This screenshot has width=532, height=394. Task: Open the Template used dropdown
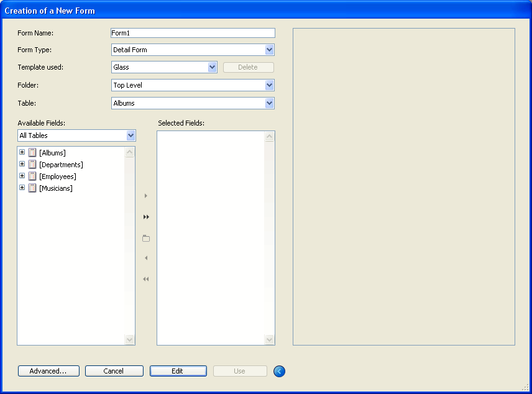click(212, 67)
